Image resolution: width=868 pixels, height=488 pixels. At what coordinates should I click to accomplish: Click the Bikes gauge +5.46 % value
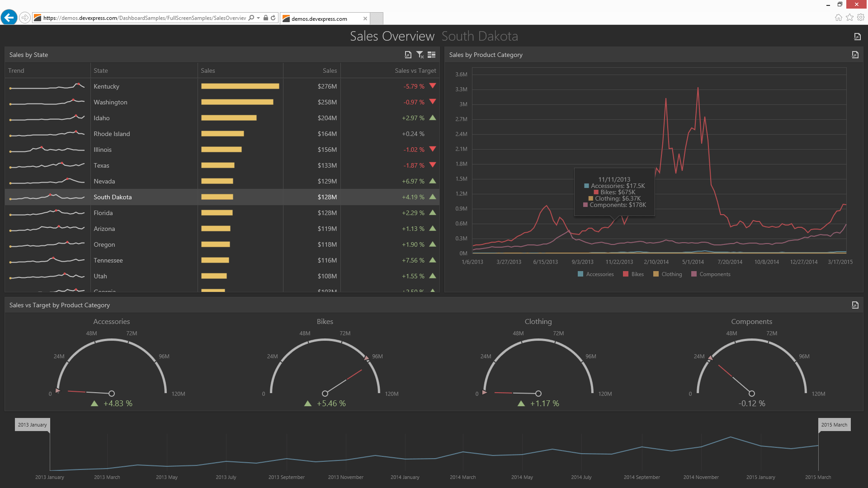pos(331,404)
